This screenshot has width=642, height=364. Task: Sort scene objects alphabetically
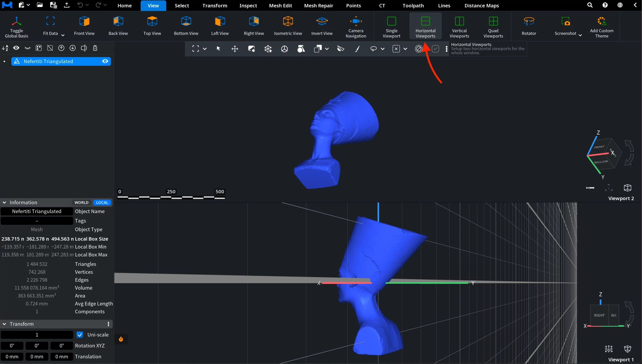coord(5,48)
